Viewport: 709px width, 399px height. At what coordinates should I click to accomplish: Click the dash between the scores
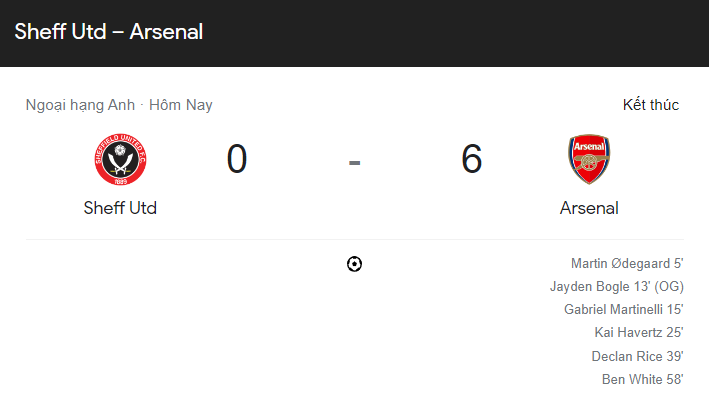[354, 162]
